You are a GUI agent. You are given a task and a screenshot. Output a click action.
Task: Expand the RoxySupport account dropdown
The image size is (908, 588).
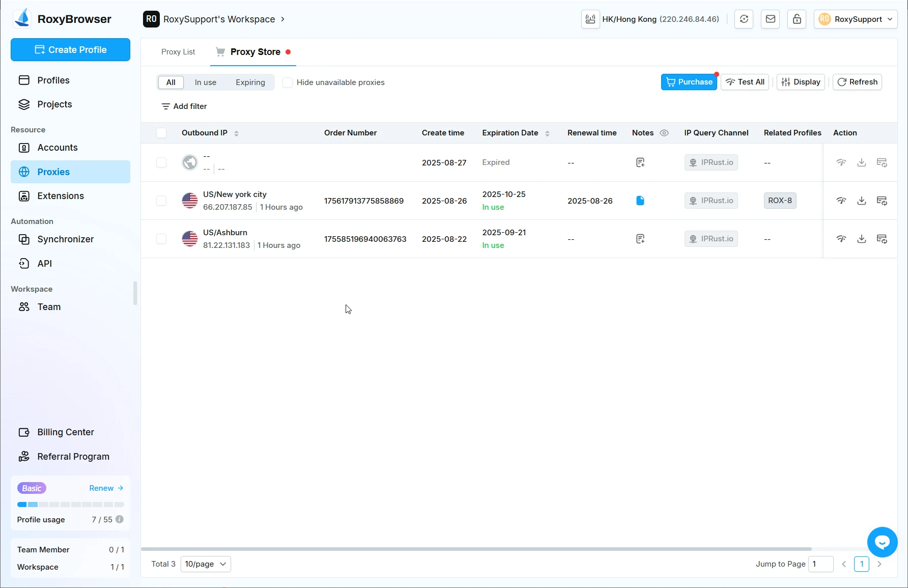coord(856,19)
